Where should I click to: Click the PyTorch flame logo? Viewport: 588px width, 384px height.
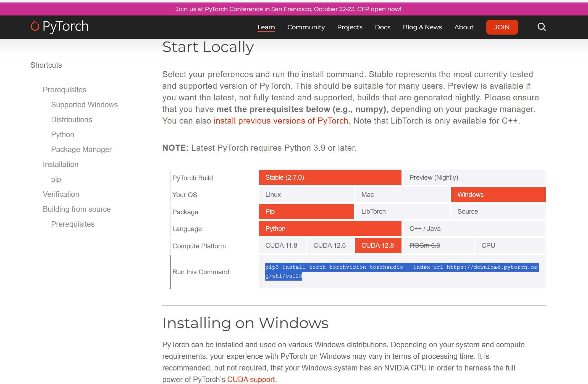coord(35,26)
